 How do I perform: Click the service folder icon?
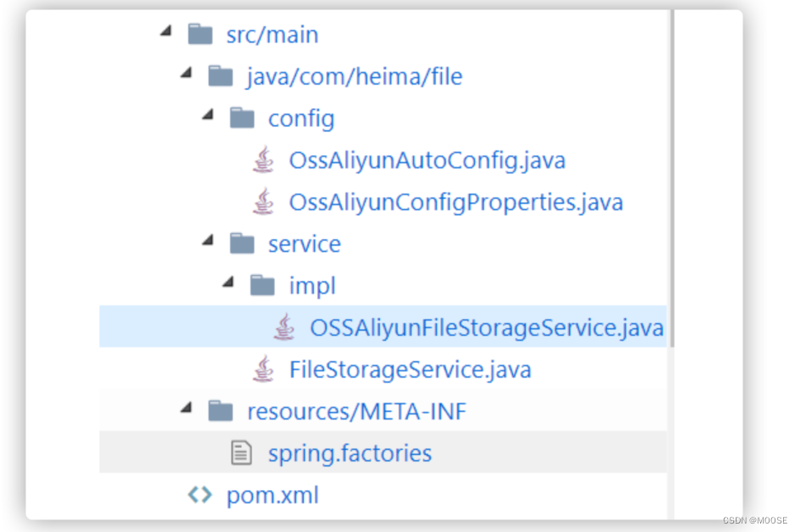click(242, 244)
